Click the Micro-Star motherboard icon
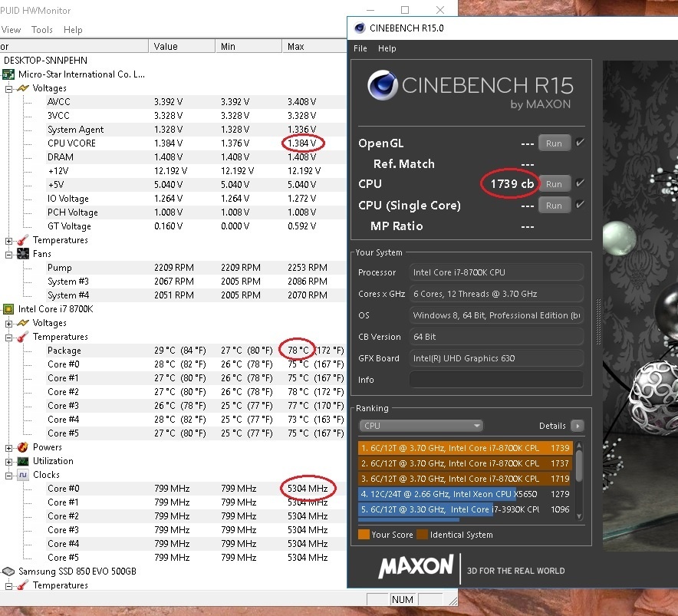This screenshot has width=678, height=616. click(x=8, y=74)
